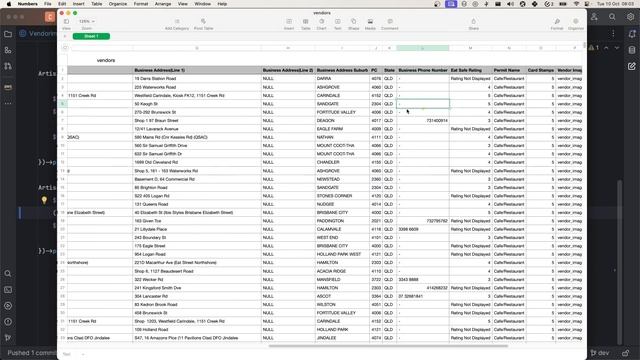640x360 pixels.
Task: Click the Table toolbar icon
Action: click(x=305, y=22)
